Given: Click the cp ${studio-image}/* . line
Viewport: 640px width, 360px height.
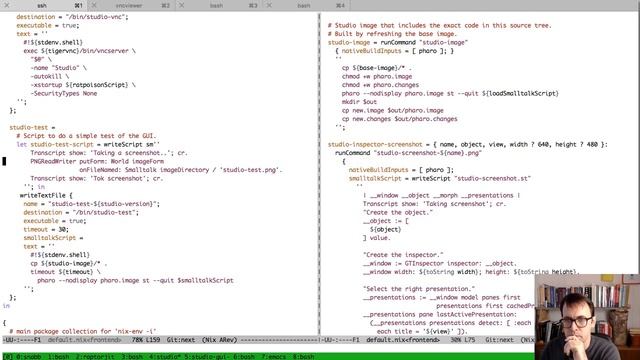Looking at the screenshot, I should pos(69,263).
